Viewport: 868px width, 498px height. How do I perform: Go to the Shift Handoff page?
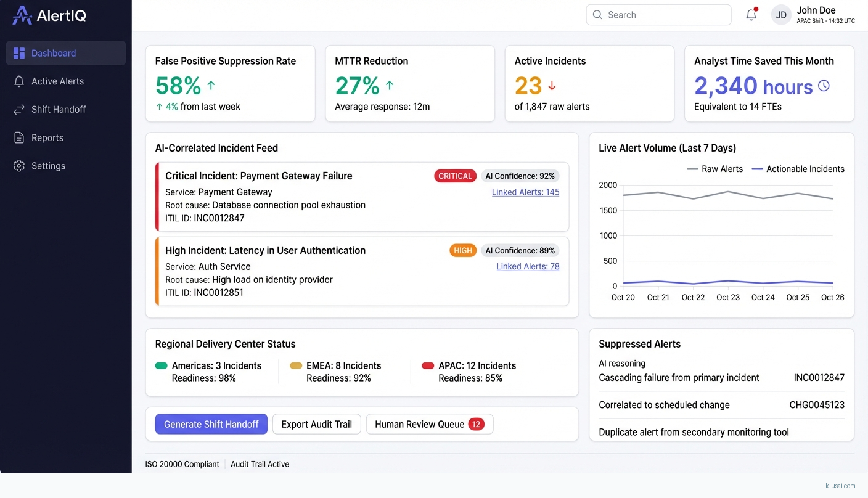59,110
